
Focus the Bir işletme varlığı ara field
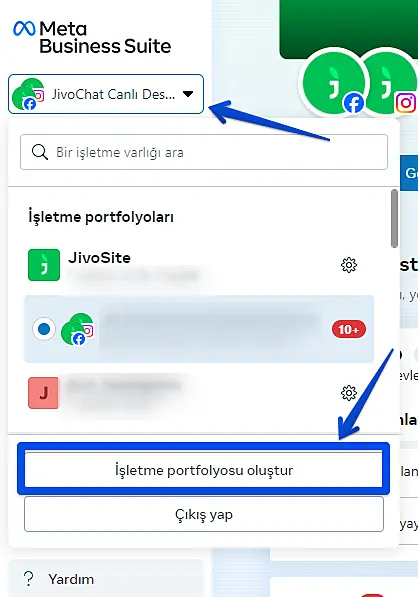click(x=204, y=152)
